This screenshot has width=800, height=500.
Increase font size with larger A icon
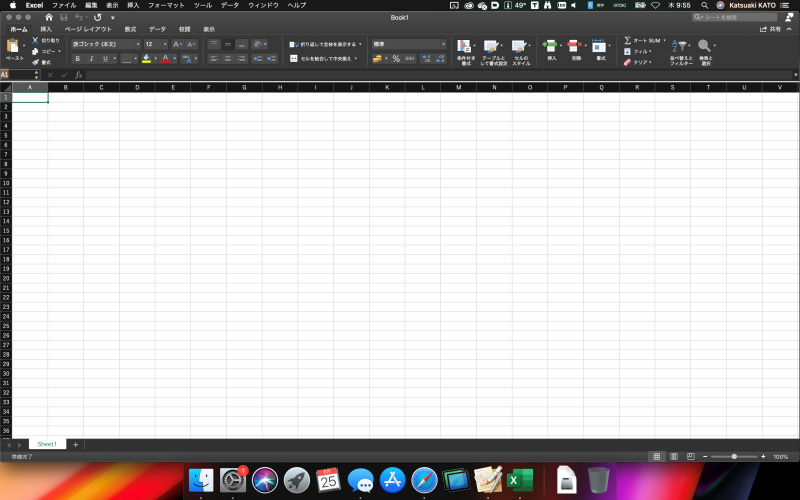tap(177, 44)
